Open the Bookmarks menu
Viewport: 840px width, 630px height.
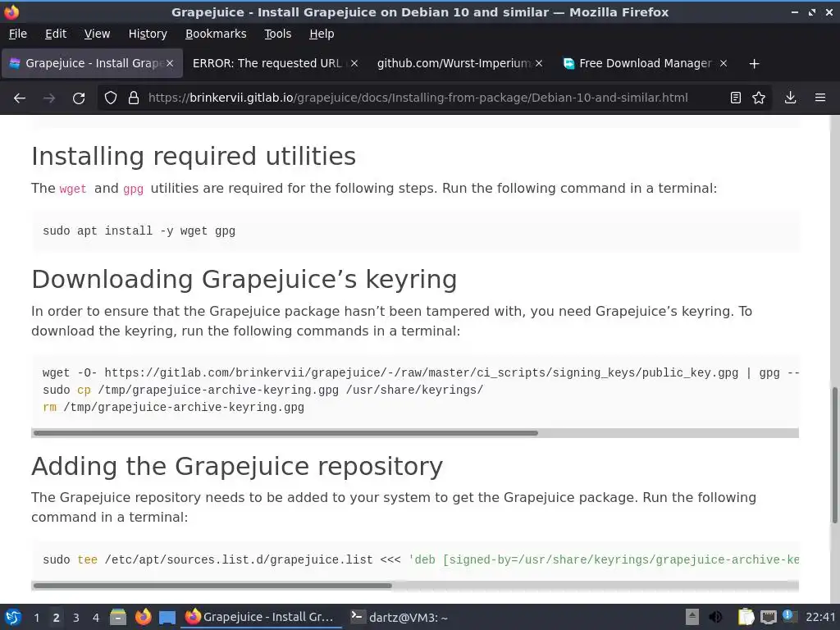pyautogui.click(x=216, y=34)
